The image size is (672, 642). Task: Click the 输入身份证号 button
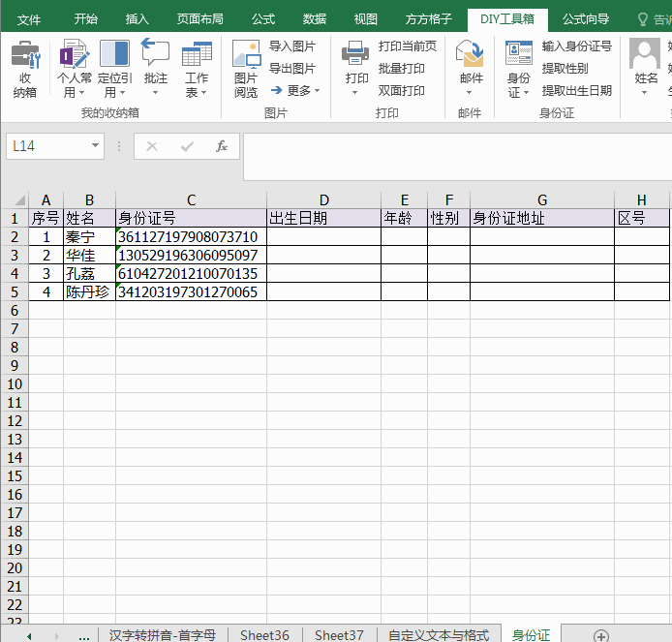576,46
